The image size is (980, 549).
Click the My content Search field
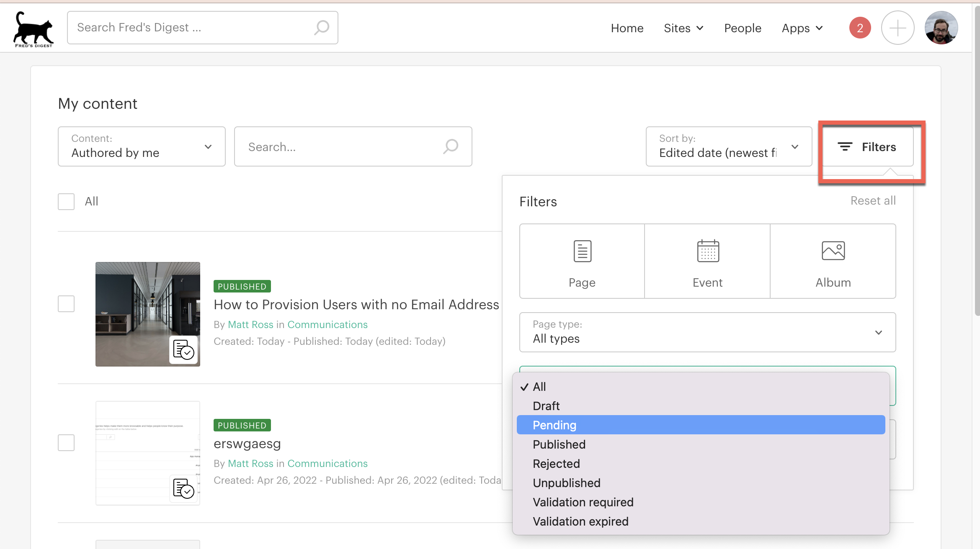click(343, 147)
